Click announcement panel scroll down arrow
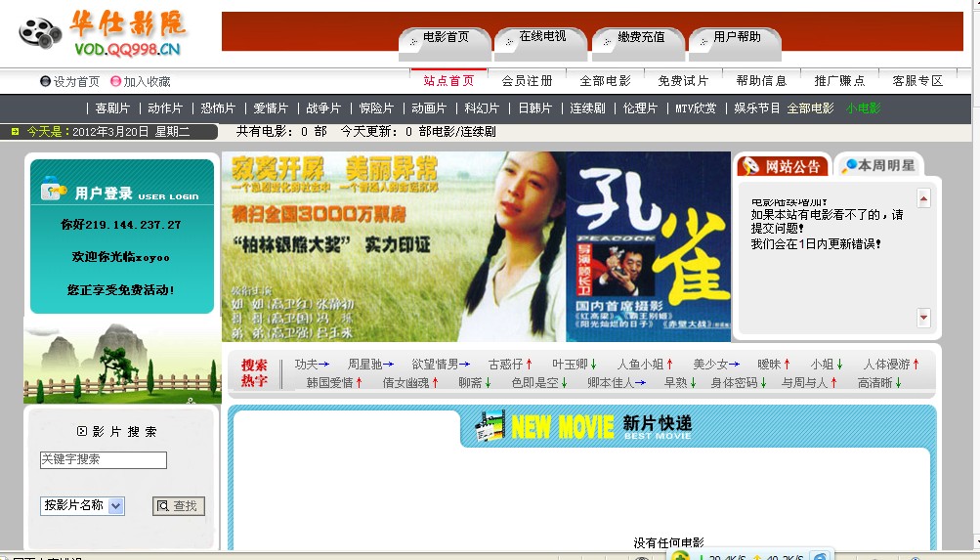This screenshot has height=560, width=980. point(923,318)
